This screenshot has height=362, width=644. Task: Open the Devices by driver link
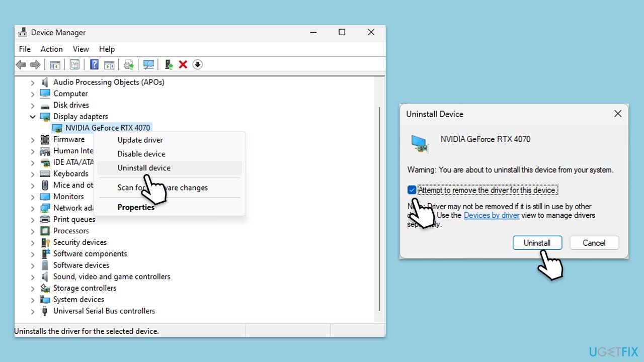pos(492,215)
